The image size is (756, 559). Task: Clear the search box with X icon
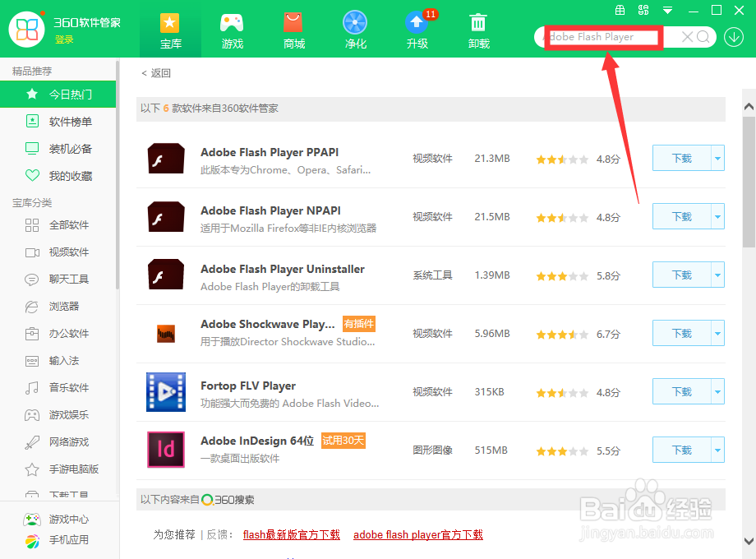click(687, 37)
